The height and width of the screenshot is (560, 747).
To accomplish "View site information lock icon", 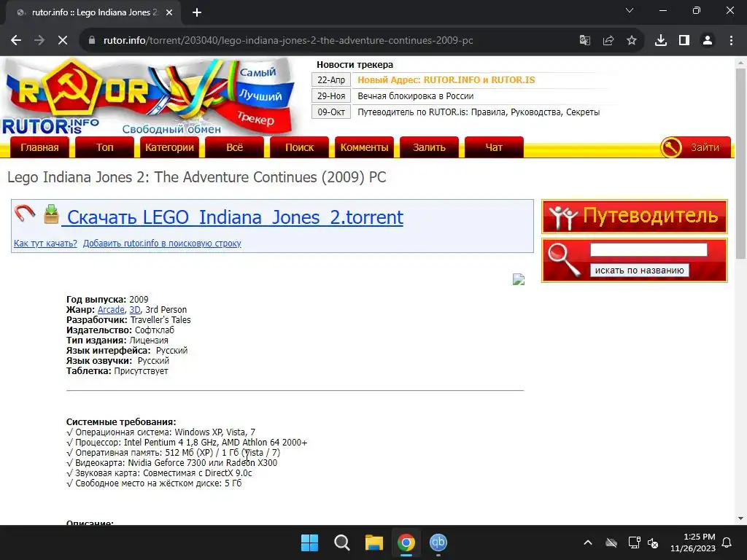I will pyautogui.click(x=92, y=41).
